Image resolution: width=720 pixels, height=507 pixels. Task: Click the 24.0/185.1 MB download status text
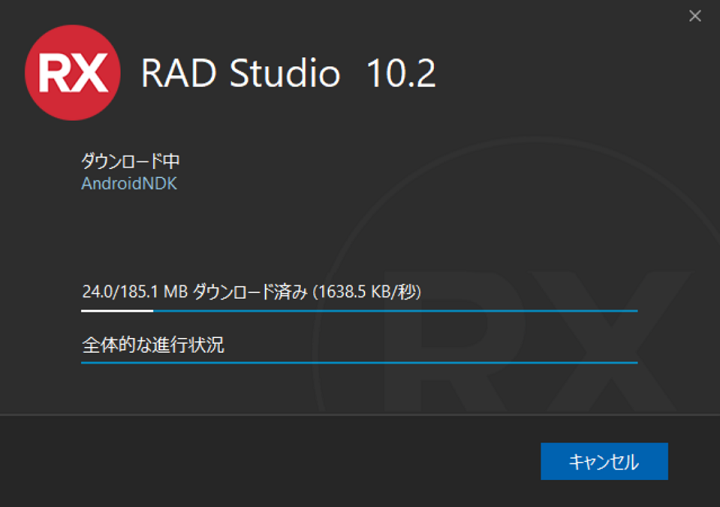251,292
